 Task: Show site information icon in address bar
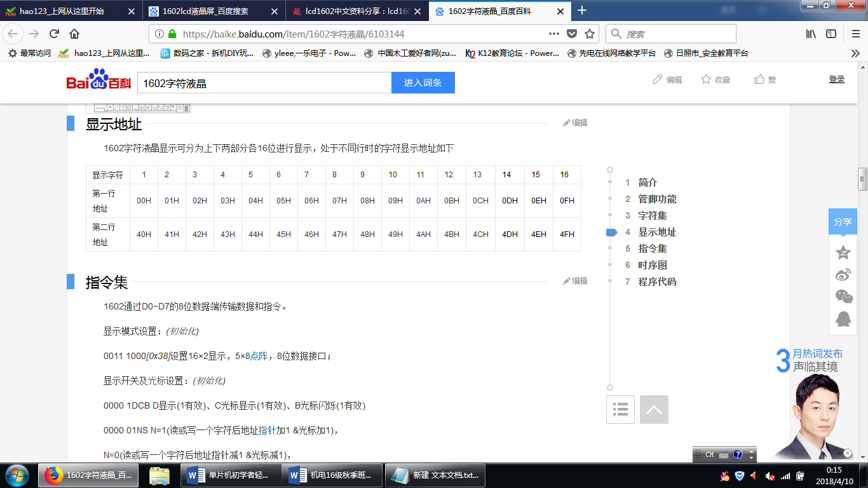[159, 34]
